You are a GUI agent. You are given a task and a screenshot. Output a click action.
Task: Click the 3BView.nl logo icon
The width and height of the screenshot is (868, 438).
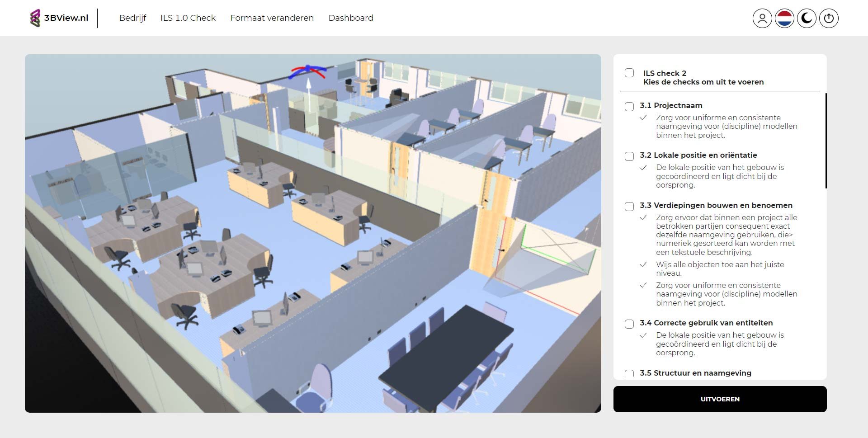pos(35,19)
